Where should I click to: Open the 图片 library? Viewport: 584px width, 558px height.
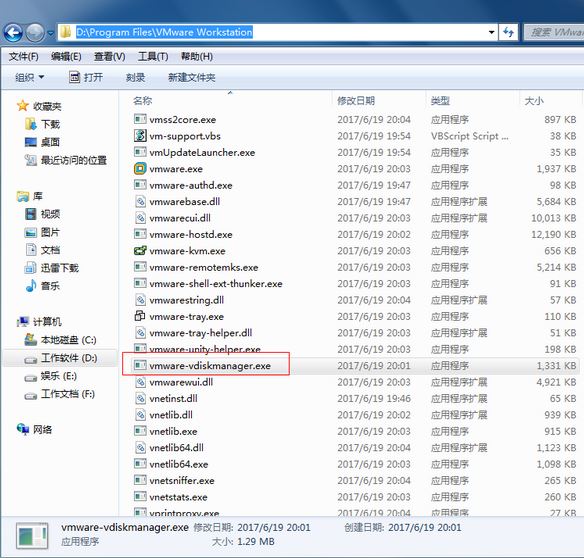pyautogui.click(x=42, y=232)
